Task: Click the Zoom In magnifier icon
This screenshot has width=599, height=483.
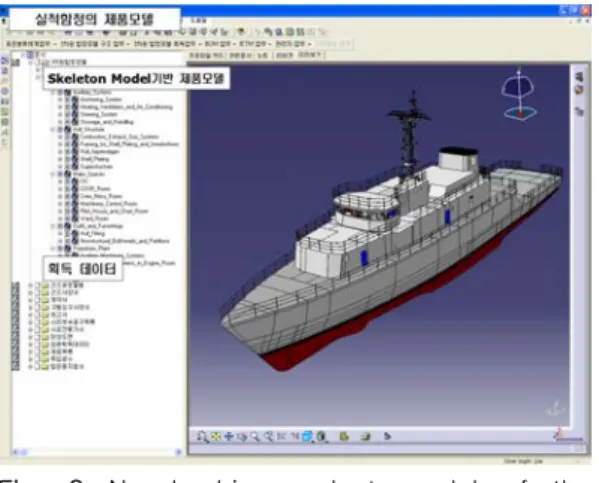Action: point(255,436)
